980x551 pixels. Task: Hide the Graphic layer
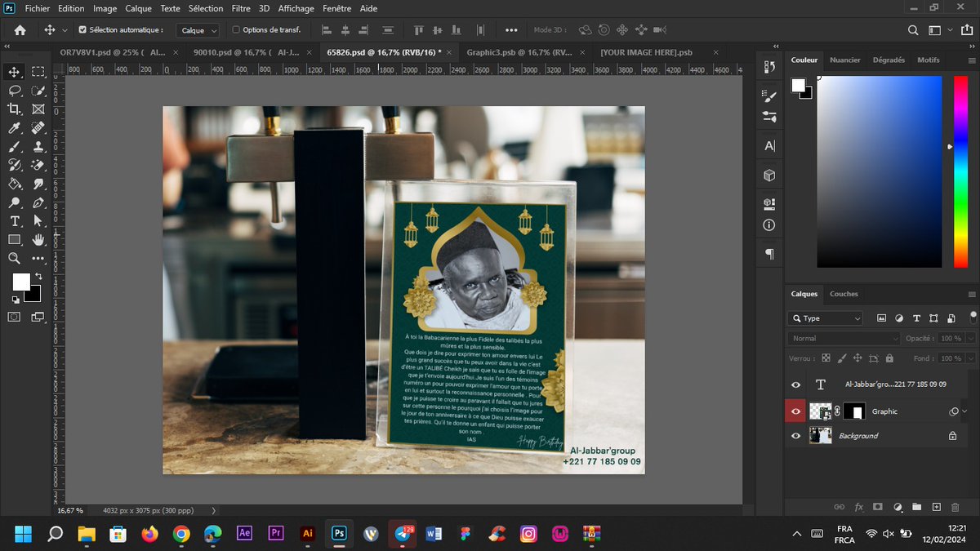click(796, 411)
